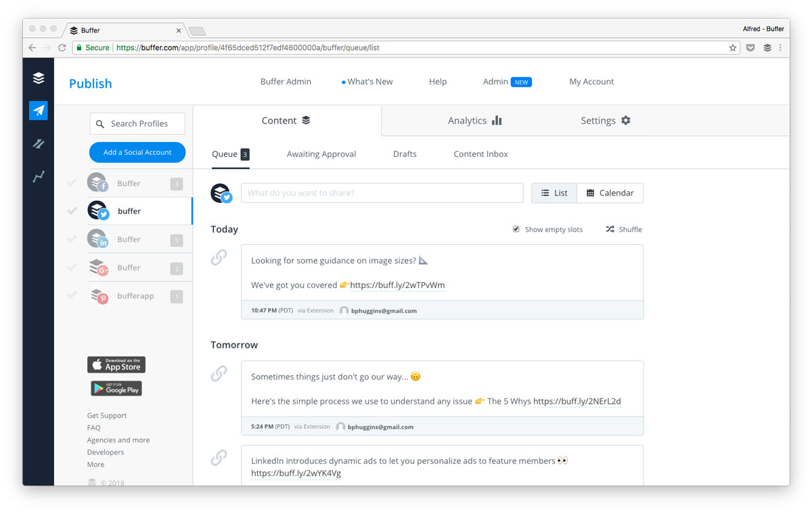Viewport: 812px width, 512px height.
Task: Click the Buffer logo in the dark sidebar
Action: 39,78
